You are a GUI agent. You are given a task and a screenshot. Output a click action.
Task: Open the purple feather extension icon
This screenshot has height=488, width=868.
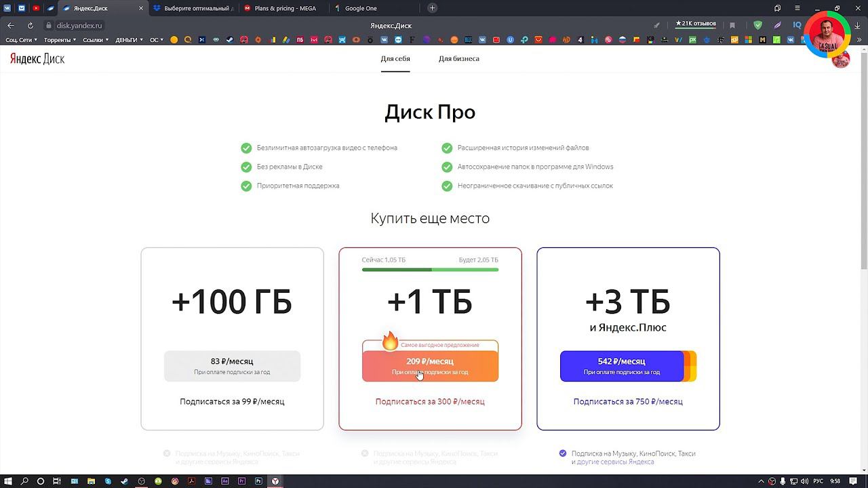click(x=778, y=25)
